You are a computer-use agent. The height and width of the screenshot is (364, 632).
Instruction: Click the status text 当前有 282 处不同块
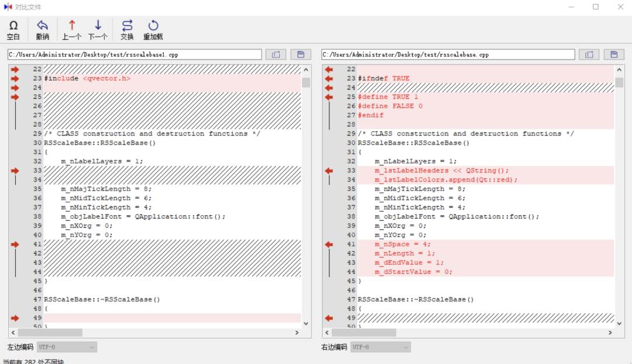(33, 362)
